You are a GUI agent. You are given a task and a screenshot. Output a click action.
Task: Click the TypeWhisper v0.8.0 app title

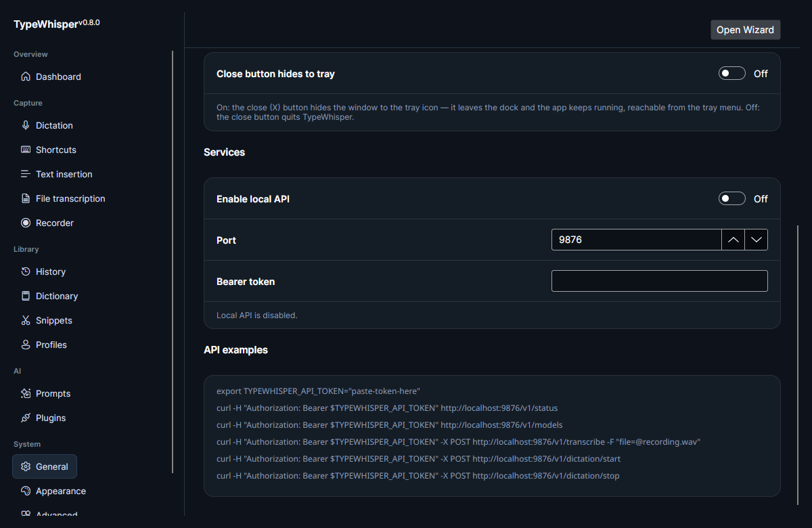[x=57, y=24]
